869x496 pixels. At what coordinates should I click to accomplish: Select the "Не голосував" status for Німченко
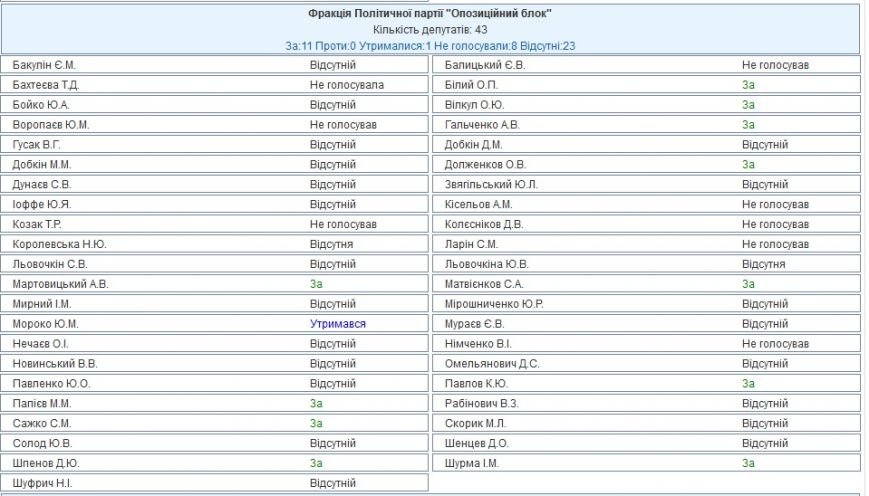(x=775, y=345)
